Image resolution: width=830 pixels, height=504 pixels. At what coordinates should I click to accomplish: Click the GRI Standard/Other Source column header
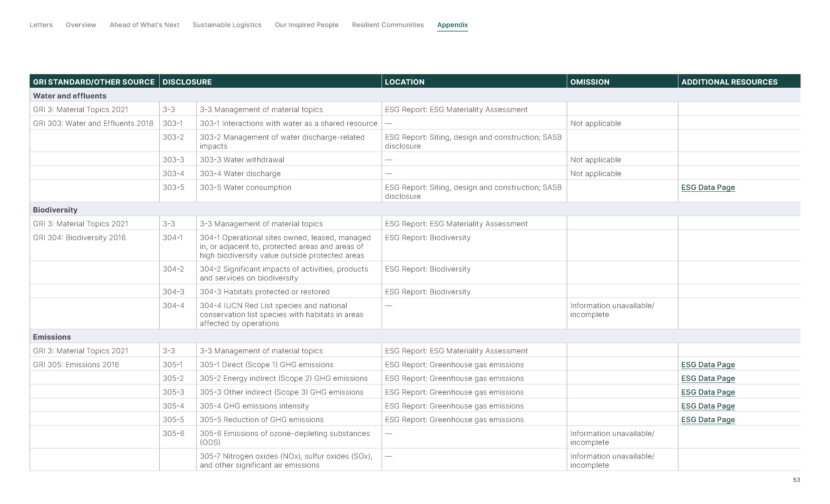(94, 82)
